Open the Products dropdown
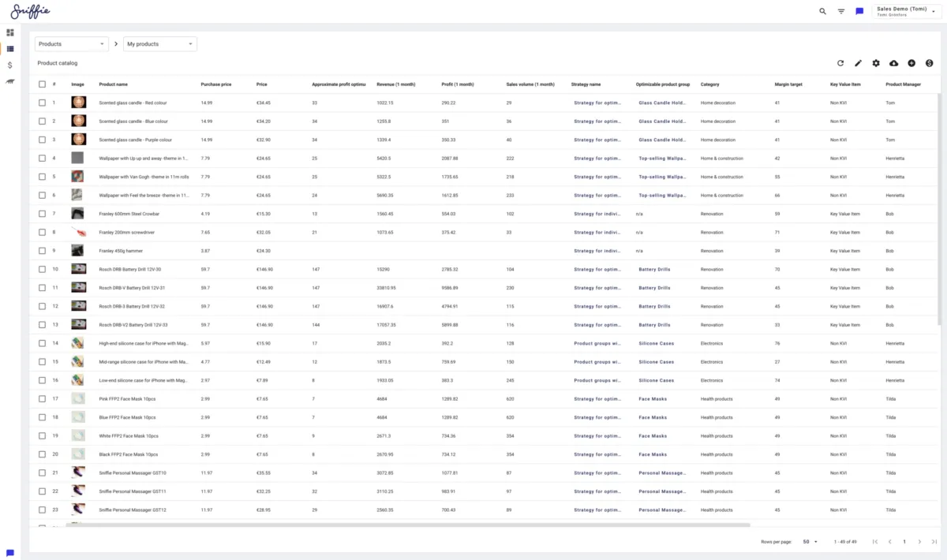Viewport: 947px width, 560px height. pyautogui.click(x=72, y=44)
